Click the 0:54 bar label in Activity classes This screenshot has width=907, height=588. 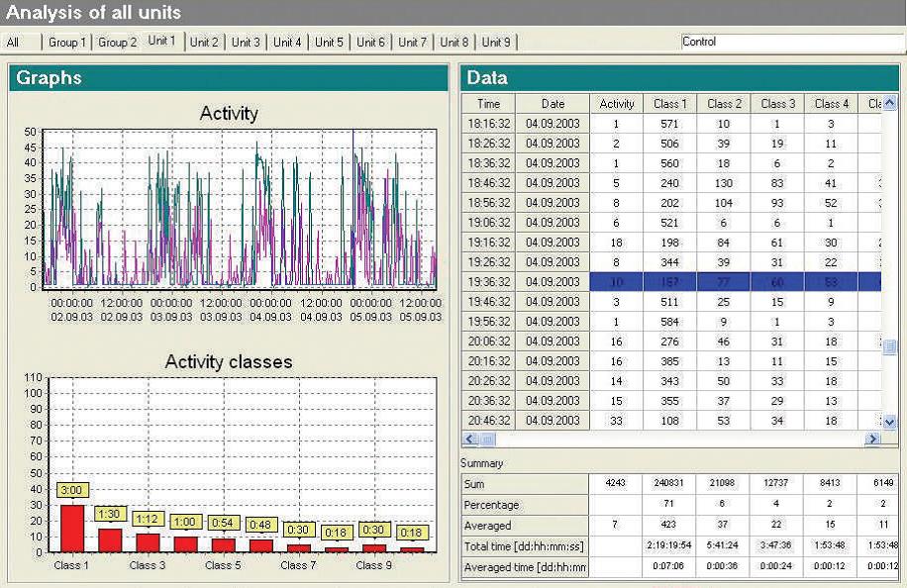[x=222, y=524]
